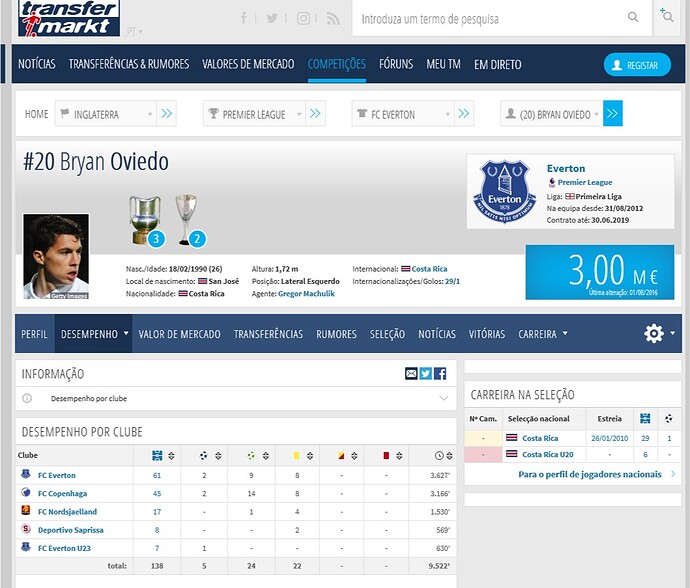Click the silver cup trophy with badge 2
Viewport: 690px width, 588px height.
(x=189, y=220)
